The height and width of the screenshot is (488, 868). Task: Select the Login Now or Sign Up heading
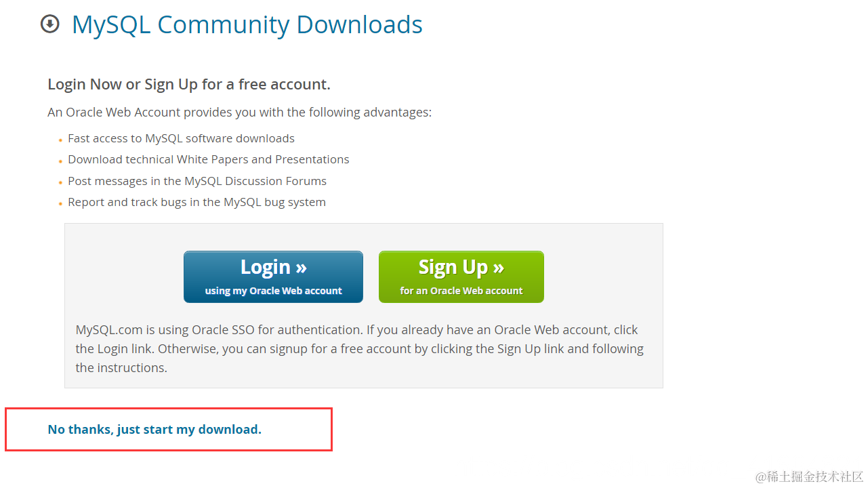pyautogui.click(x=189, y=84)
